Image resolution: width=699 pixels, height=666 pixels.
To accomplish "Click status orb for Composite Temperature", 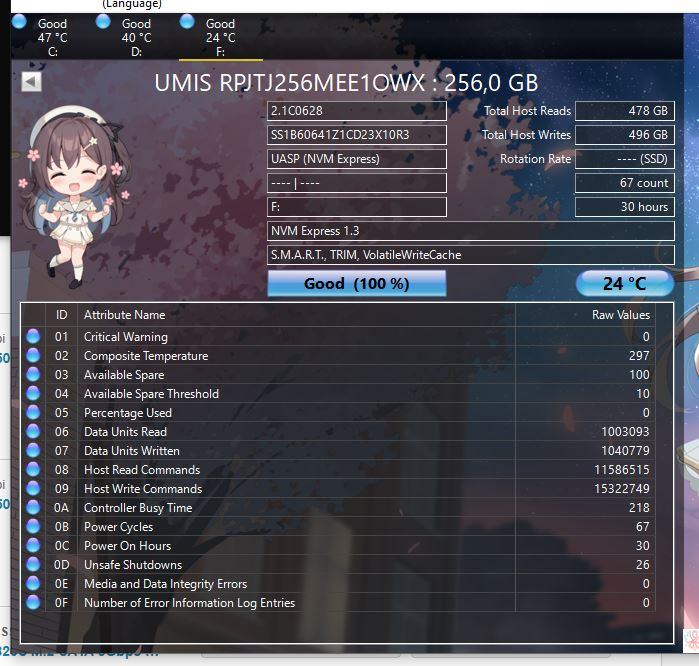I will 33,355.
